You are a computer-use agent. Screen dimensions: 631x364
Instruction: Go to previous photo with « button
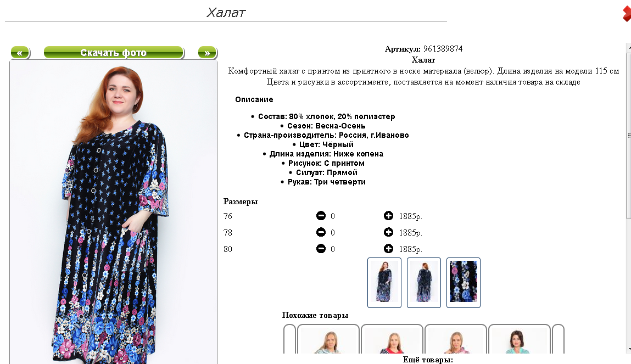click(20, 53)
